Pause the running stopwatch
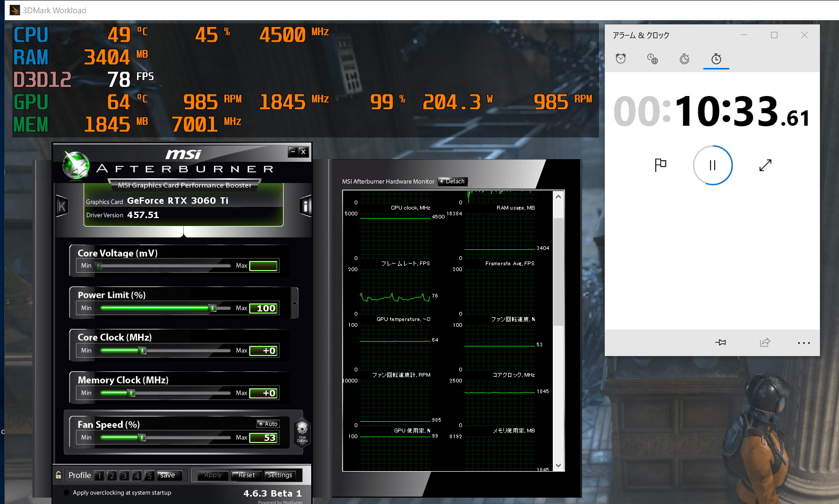Screen dimensions: 839x504 click(x=713, y=166)
